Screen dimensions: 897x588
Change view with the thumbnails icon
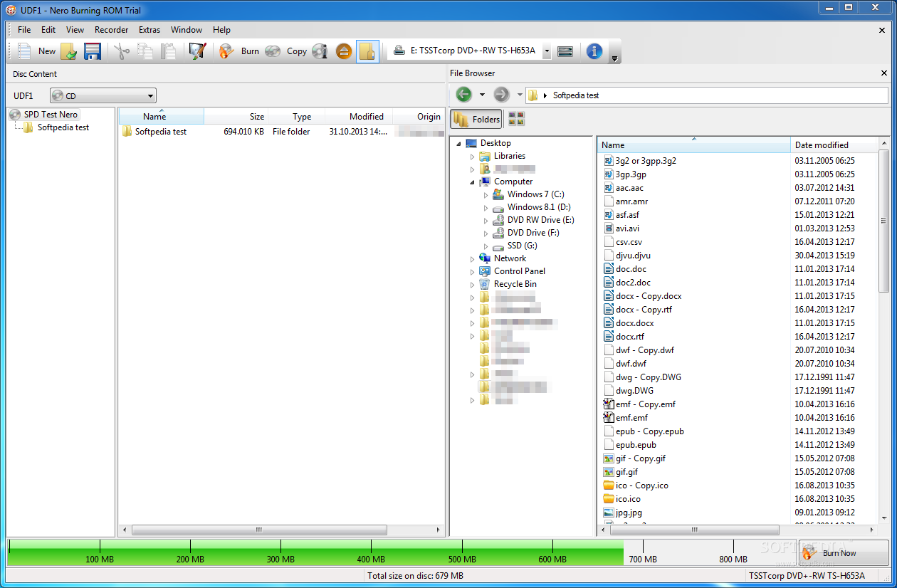pyautogui.click(x=516, y=120)
